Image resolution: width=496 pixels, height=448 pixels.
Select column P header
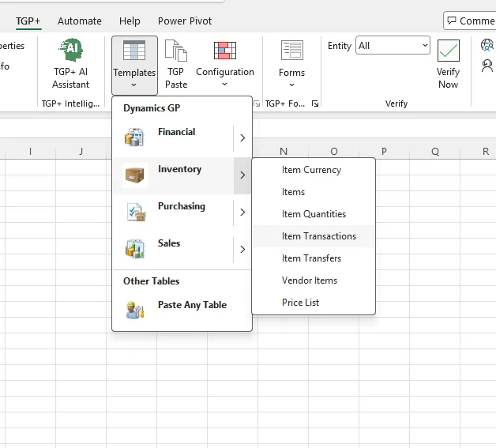coord(384,152)
